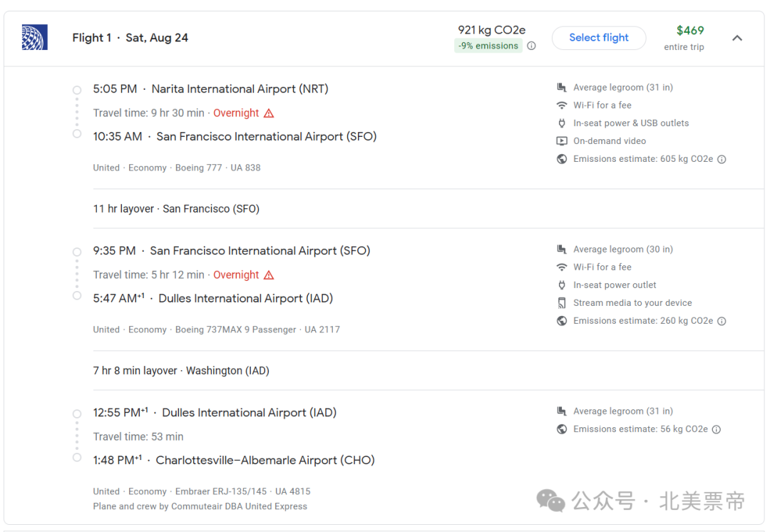Click the entire trip label

[x=684, y=47]
